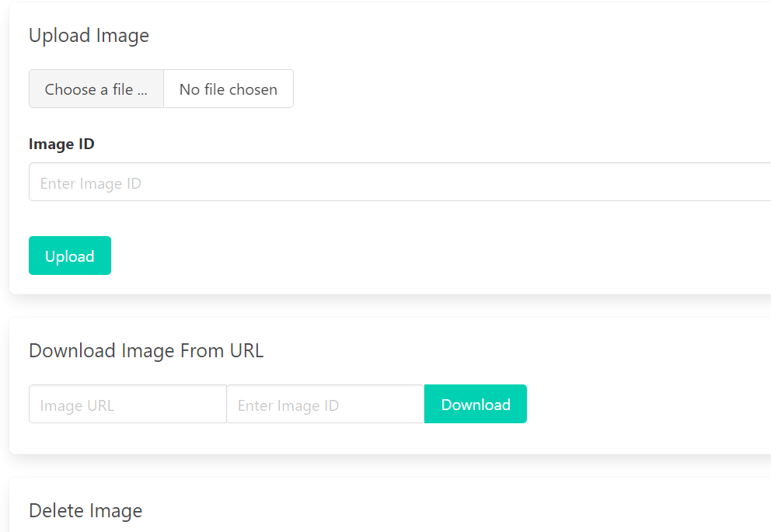771x532 pixels.
Task: Click the Upload Image section heading
Action: click(89, 36)
